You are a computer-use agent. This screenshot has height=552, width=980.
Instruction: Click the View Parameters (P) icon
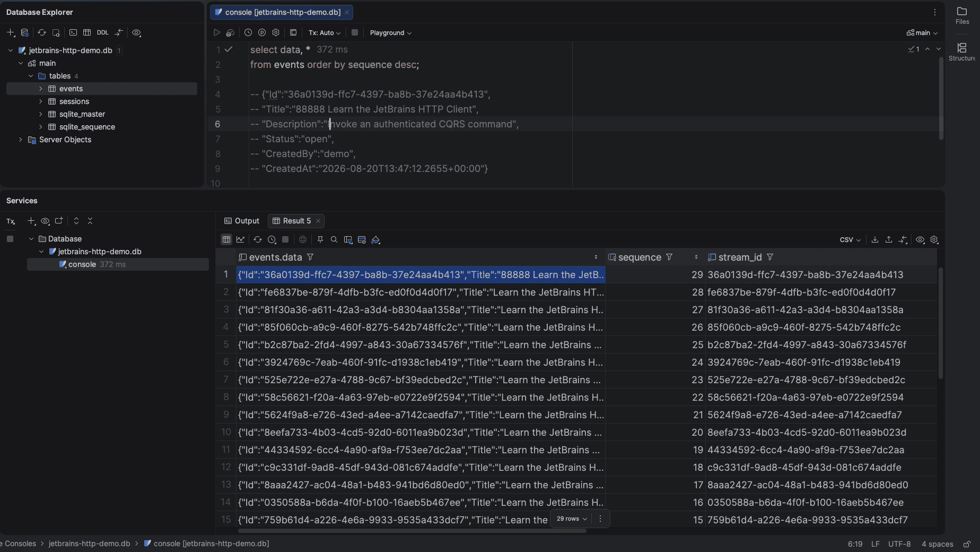coord(262,33)
